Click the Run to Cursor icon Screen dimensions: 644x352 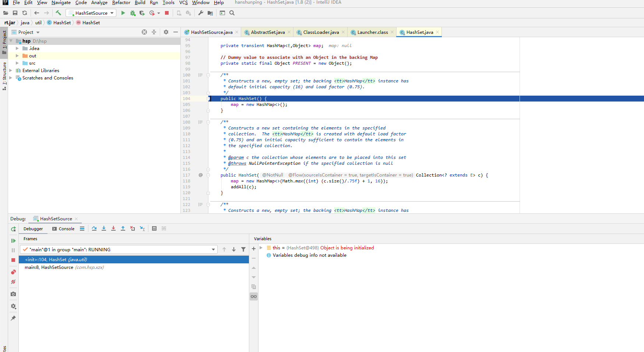click(x=142, y=228)
